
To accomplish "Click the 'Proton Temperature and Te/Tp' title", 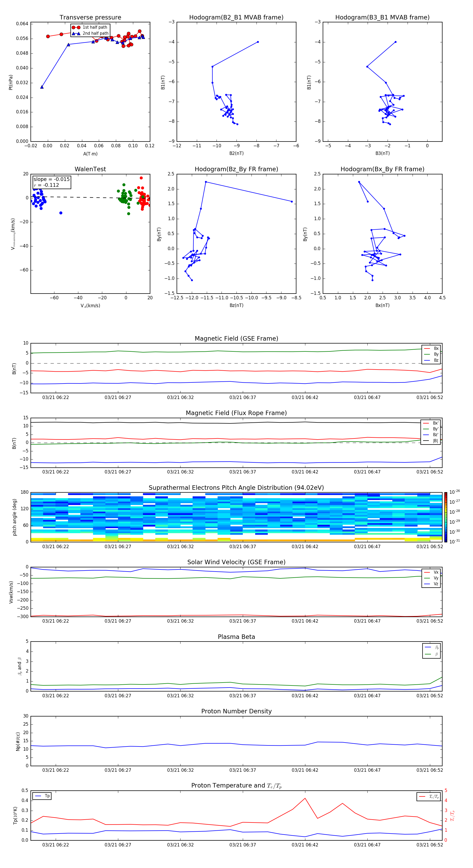I will pos(236,786).
